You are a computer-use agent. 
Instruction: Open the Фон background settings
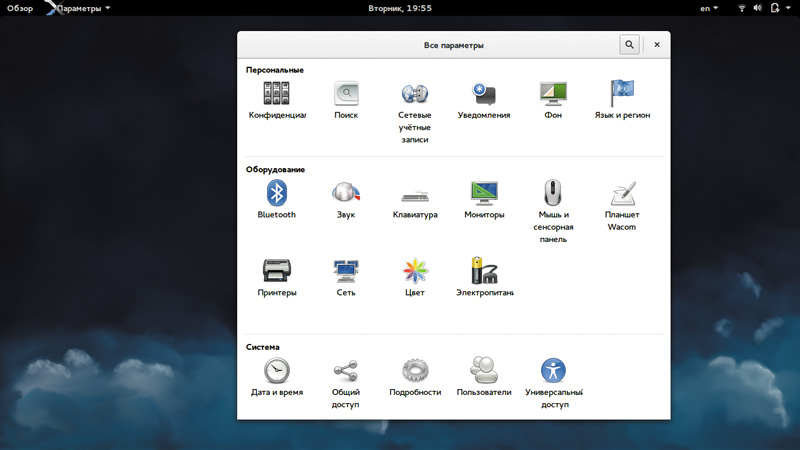pyautogui.click(x=553, y=101)
